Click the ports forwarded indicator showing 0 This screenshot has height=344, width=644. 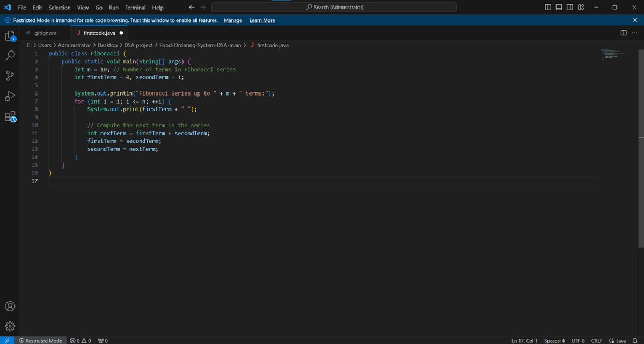point(103,341)
